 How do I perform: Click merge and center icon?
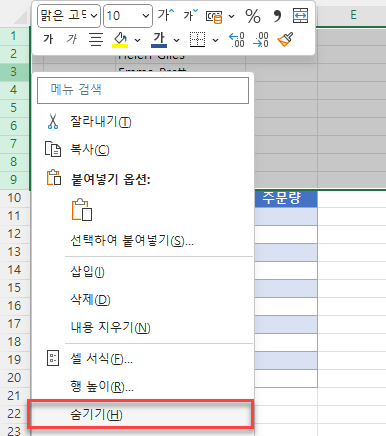300,16
